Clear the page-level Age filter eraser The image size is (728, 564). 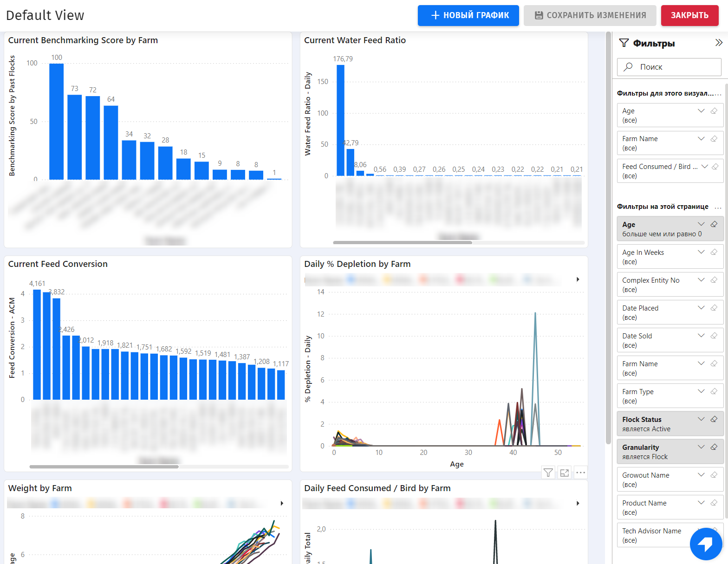[x=714, y=224]
